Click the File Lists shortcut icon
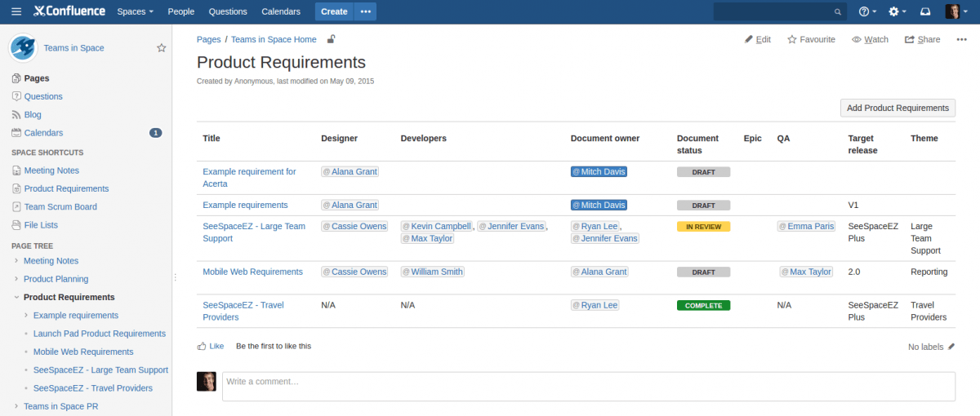 [16, 225]
